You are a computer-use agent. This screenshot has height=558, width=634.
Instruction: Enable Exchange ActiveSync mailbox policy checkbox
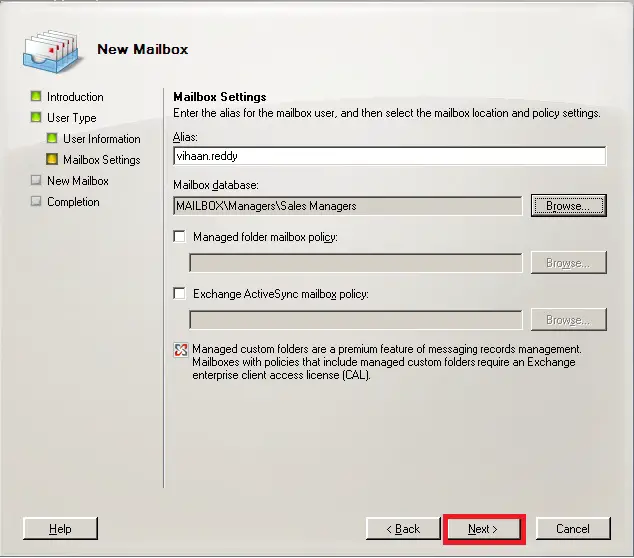click(179, 294)
